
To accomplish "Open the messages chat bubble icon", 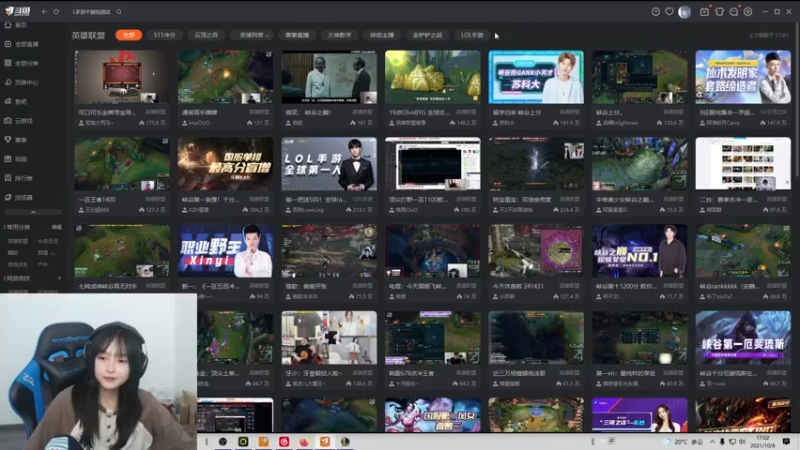I will click(x=734, y=12).
